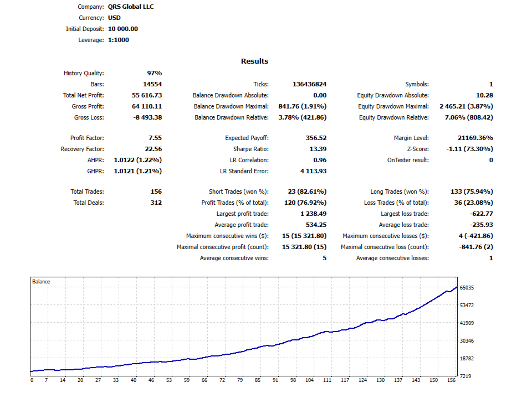Click the Equity Drawdown Maximal value
This screenshot has height=393, width=532.
466,106
